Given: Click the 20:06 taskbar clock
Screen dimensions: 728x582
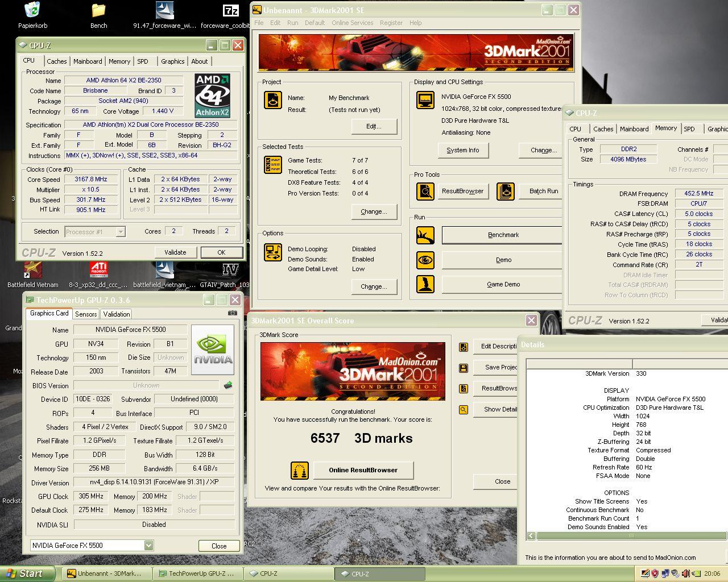Looking at the screenshot, I should click(712, 573).
